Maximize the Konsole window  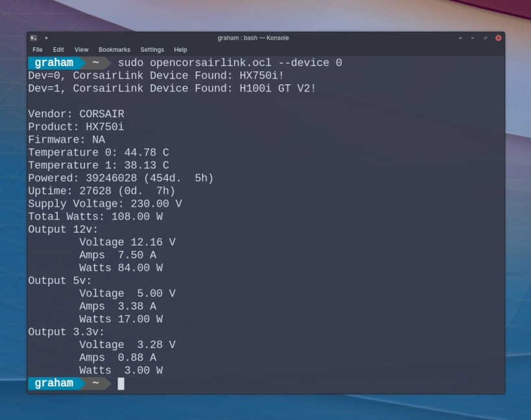pyautogui.click(x=486, y=38)
